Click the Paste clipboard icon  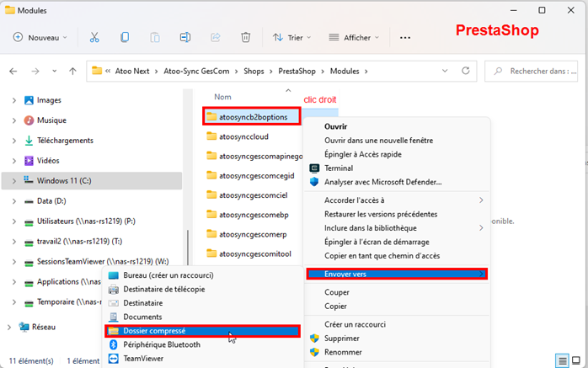(155, 38)
